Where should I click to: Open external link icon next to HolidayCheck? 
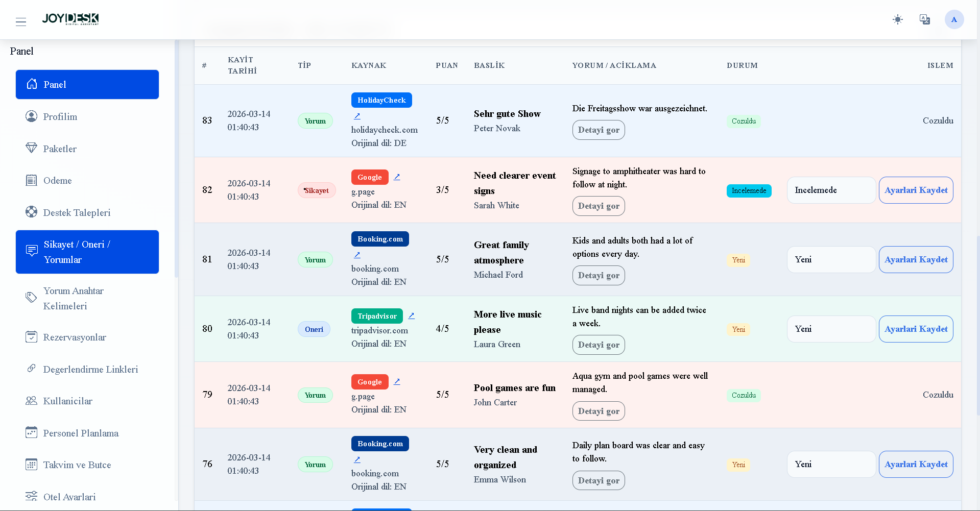click(357, 116)
